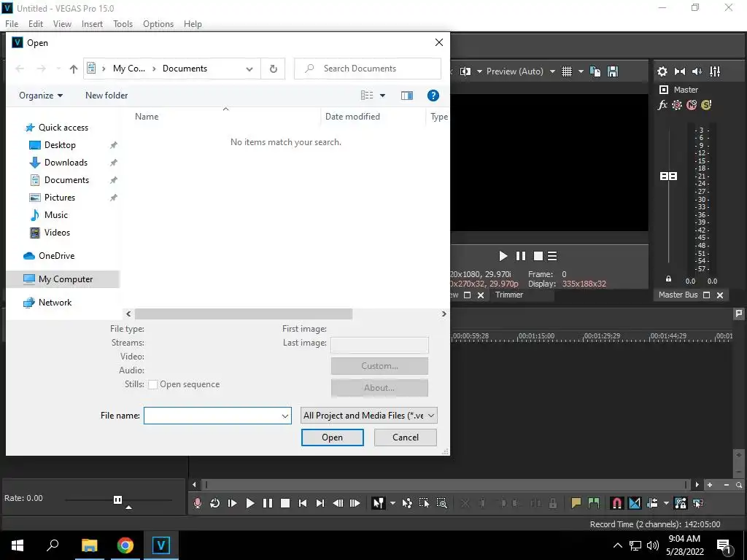Open the Mixing Console icon in Master Bus
Image resolution: width=747 pixels, height=560 pixels.
tap(715, 71)
